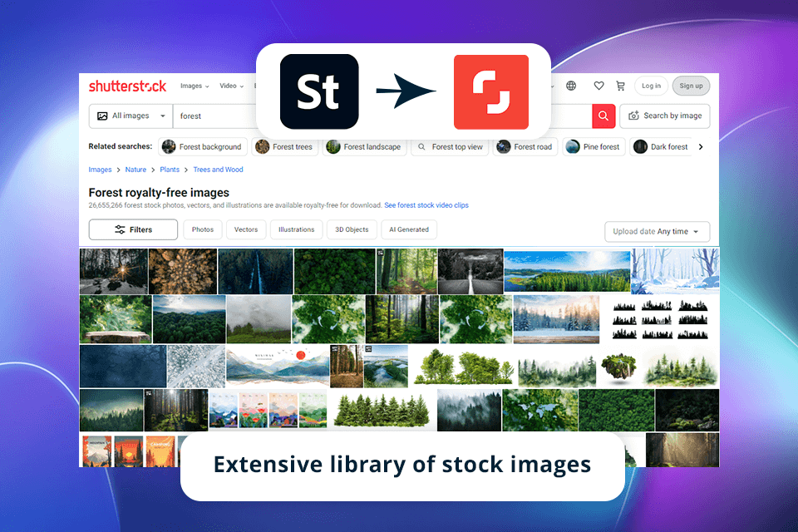Select the Forest landscape related search
The width and height of the screenshot is (798, 532).
click(364, 146)
